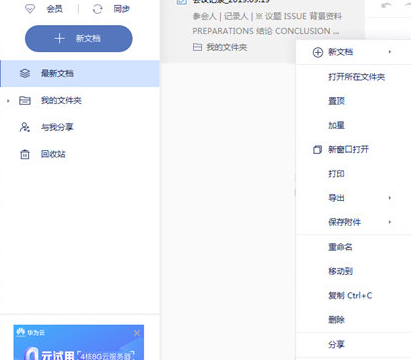Open the 会员 membership link

click(54, 9)
